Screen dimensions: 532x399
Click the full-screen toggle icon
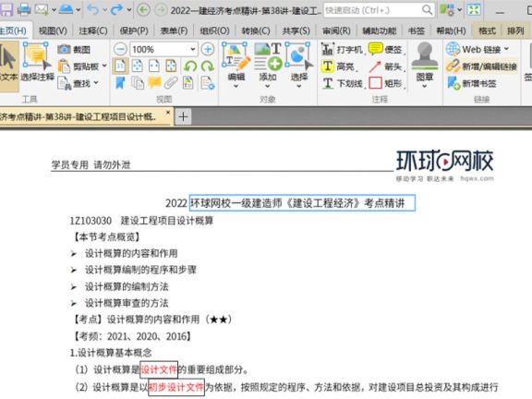[x=474, y=10]
